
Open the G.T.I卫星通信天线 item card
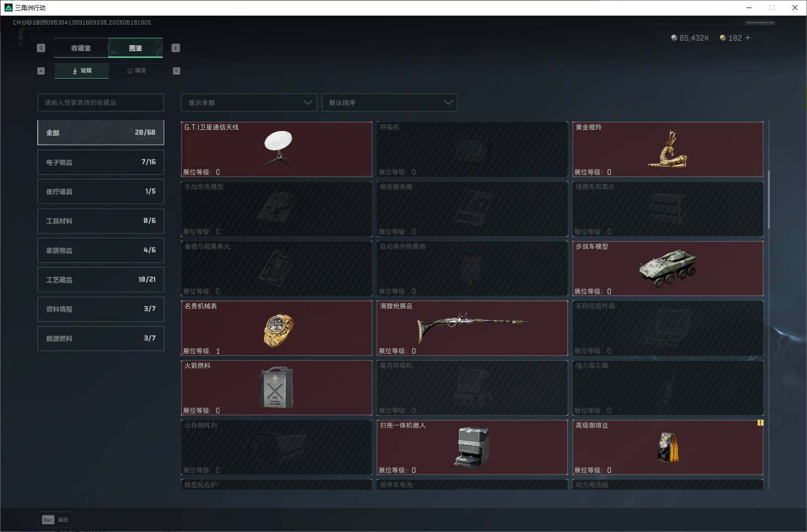(x=277, y=149)
